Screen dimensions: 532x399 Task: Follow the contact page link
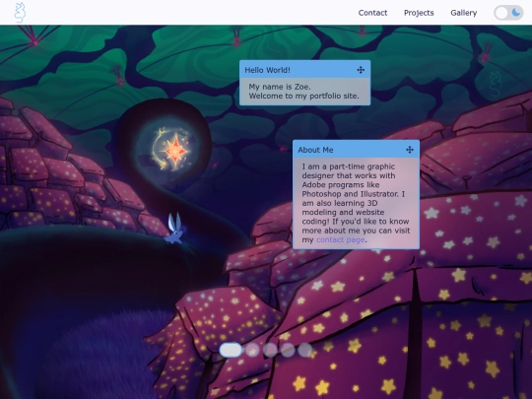340,239
